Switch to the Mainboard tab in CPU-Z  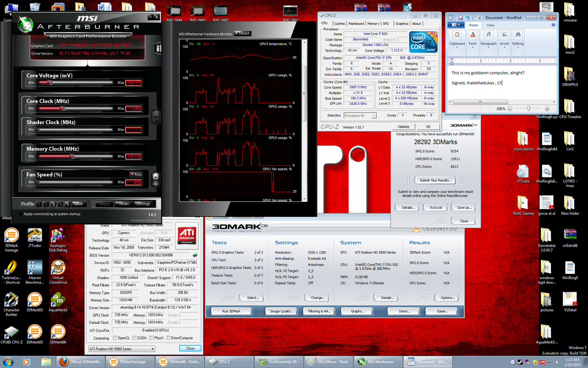[x=356, y=24]
